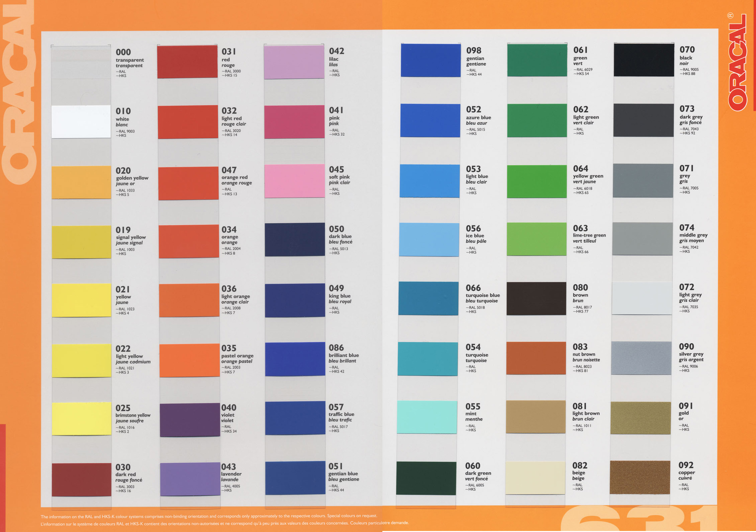This screenshot has height=532, width=756.
Task: Click the 083 nut brown swatch
Action: click(x=536, y=358)
